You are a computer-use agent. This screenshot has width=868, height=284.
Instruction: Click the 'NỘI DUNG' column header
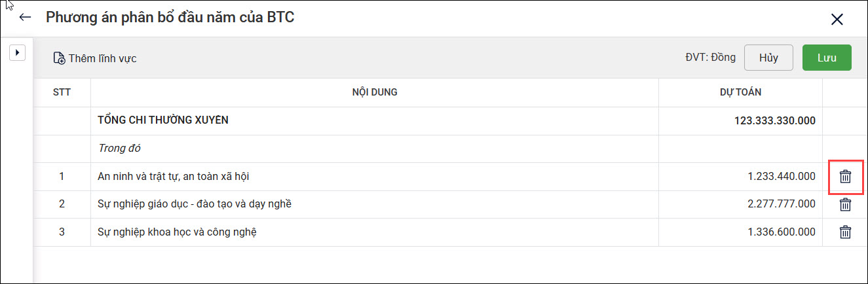(x=375, y=92)
